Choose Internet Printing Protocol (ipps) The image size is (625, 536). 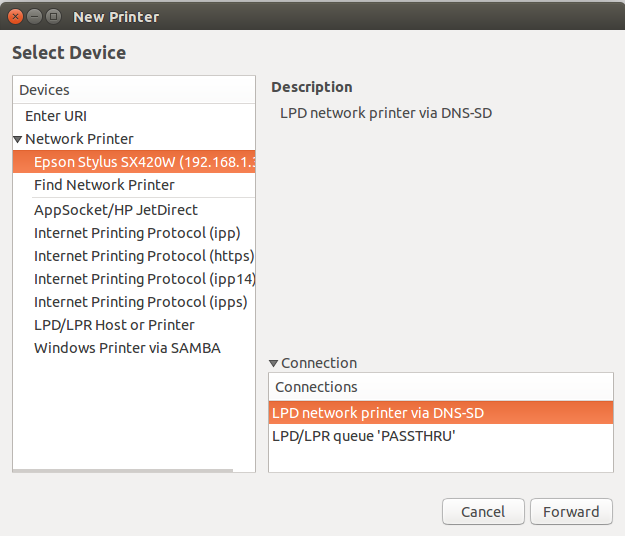coord(140,302)
